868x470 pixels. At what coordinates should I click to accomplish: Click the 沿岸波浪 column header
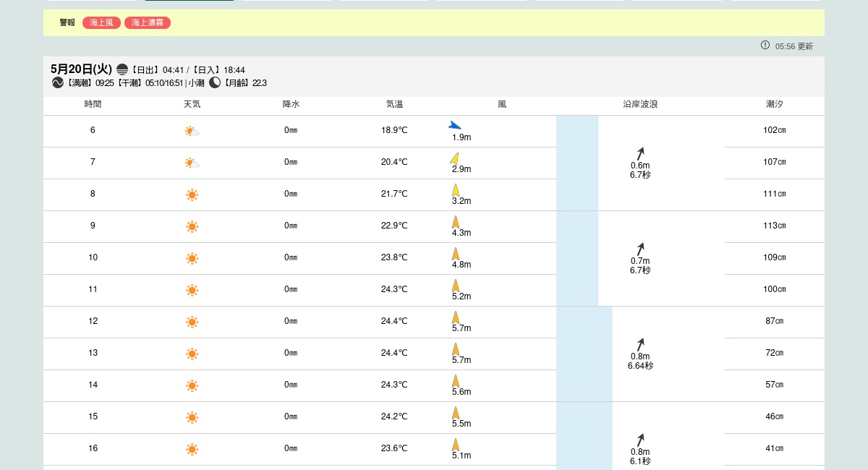640,105
